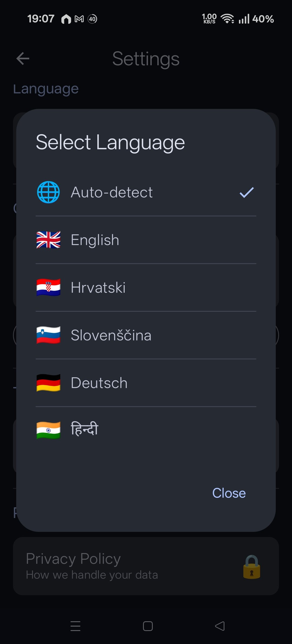Tap the globe icon beside Auto-detect
Screen dimensions: 292x644
(48, 192)
